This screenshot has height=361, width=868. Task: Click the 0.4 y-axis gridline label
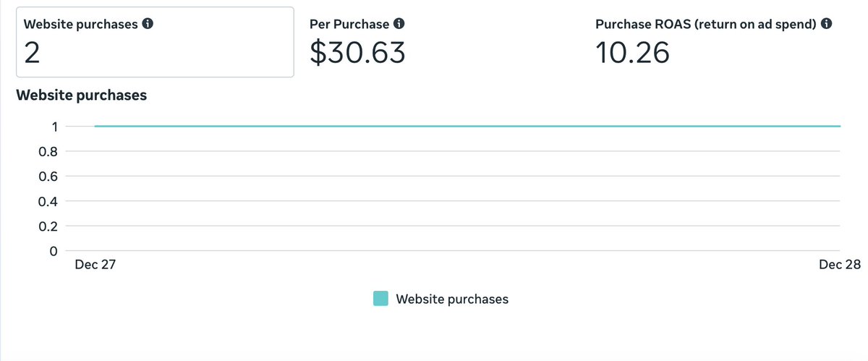click(46, 201)
